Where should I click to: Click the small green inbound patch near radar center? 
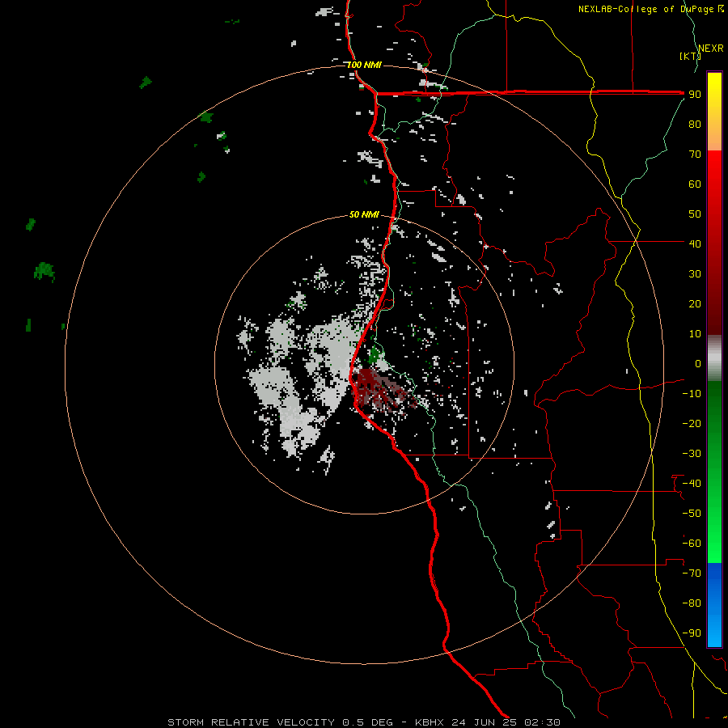374,355
